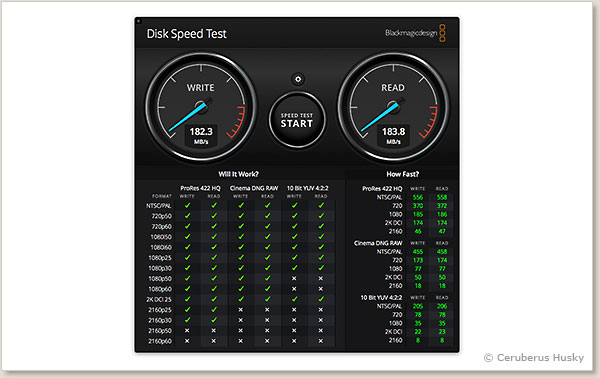
Task: Click 10 Bit YUV NTSC/PAL read value 206
Action: (x=442, y=306)
